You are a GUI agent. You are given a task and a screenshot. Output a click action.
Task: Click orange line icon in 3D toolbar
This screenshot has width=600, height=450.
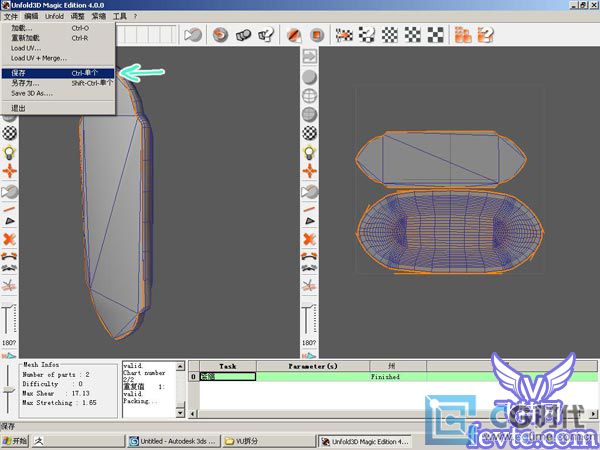coord(10,209)
